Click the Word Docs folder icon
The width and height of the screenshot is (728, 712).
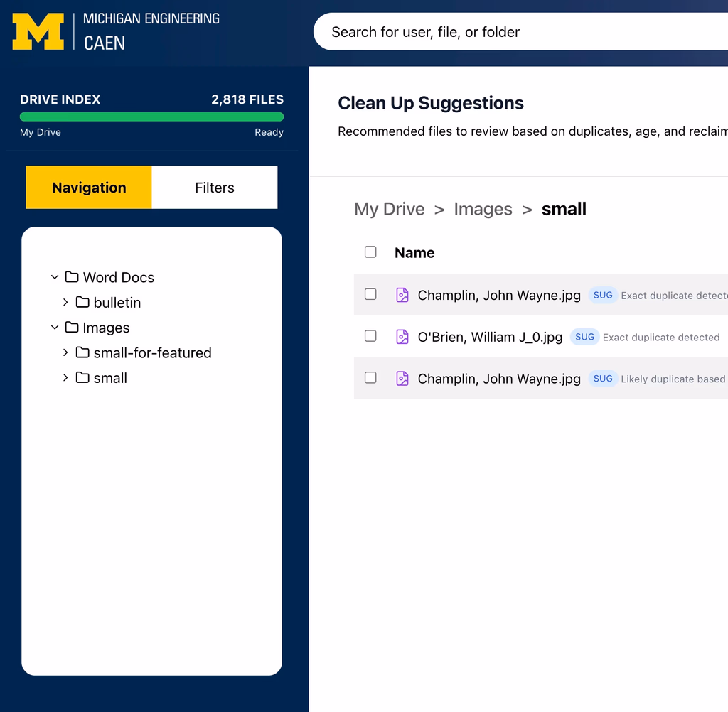click(x=72, y=277)
